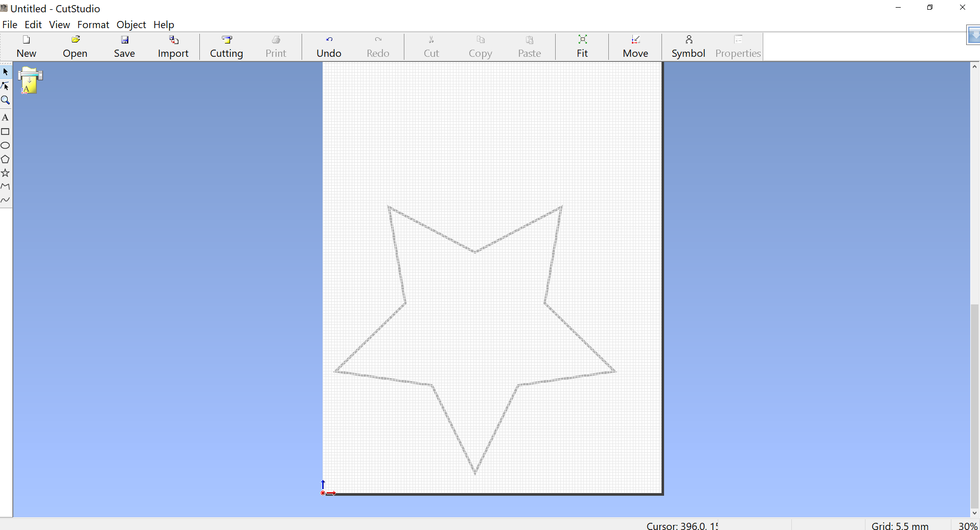Activate the Move toolbar button
This screenshot has width=980, height=530.
635,47
